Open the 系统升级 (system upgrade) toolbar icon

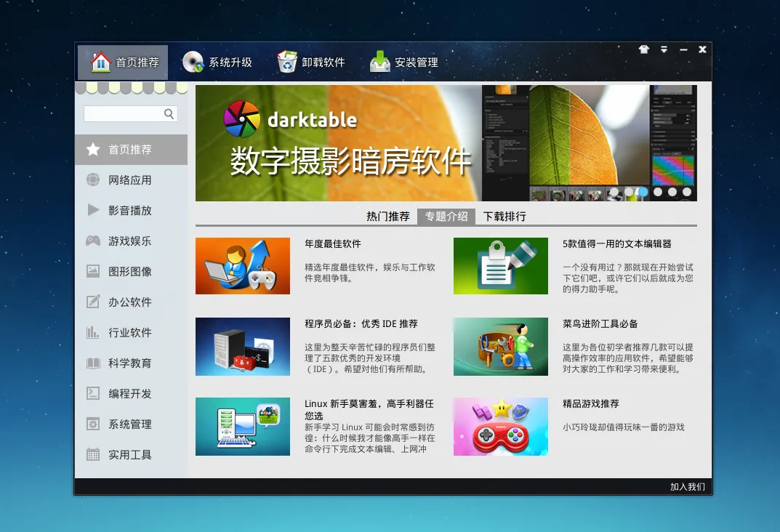(193, 63)
